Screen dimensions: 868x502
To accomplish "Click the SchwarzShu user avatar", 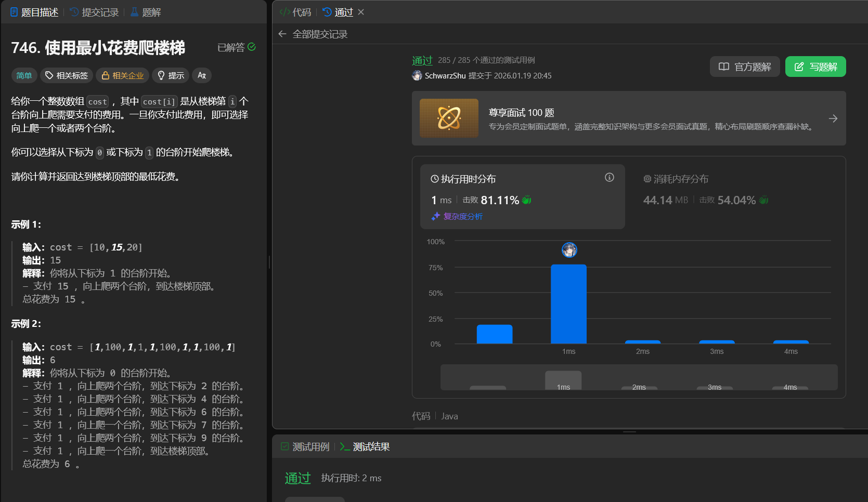I will pyautogui.click(x=417, y=76).
